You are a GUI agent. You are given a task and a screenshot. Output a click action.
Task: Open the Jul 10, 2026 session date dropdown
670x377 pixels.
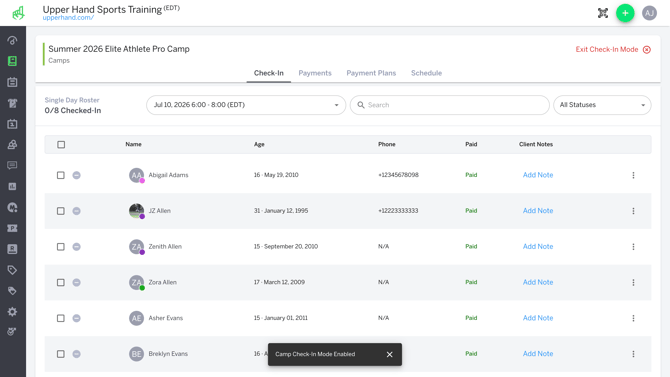(246, 105)
